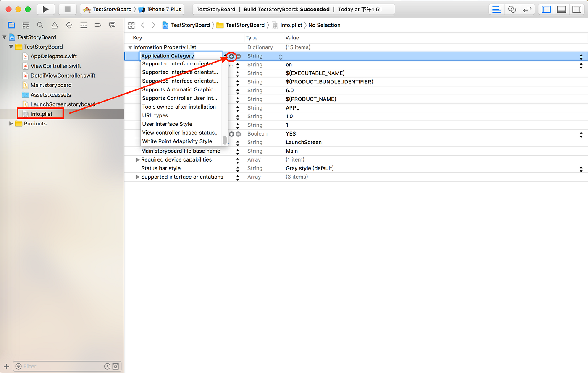Run the TestStoryBoard build with Play button
The image size is (588, 373).
(x=46, y=9)
